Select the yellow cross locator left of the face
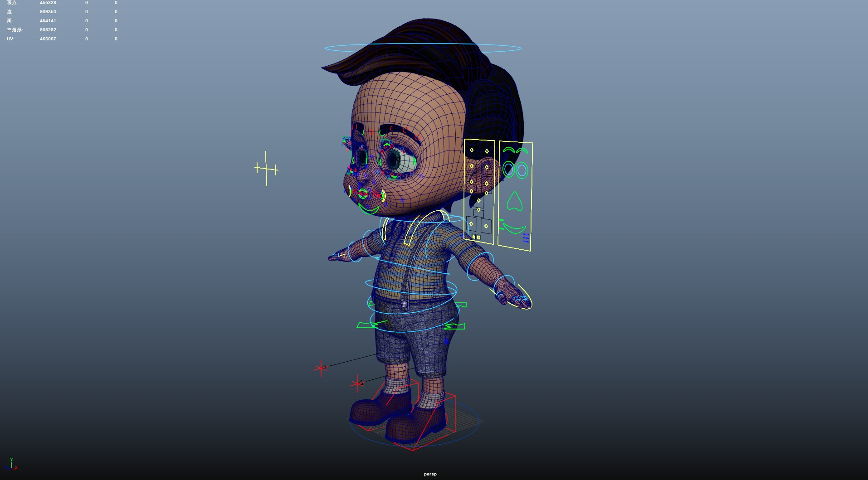This screenshot has width=868, height=480. tap(266, 169)
